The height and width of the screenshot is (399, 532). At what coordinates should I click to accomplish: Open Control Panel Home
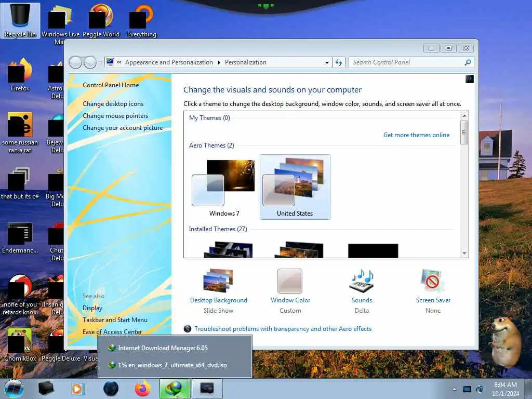pyautogui.click(x=111, y=85)
